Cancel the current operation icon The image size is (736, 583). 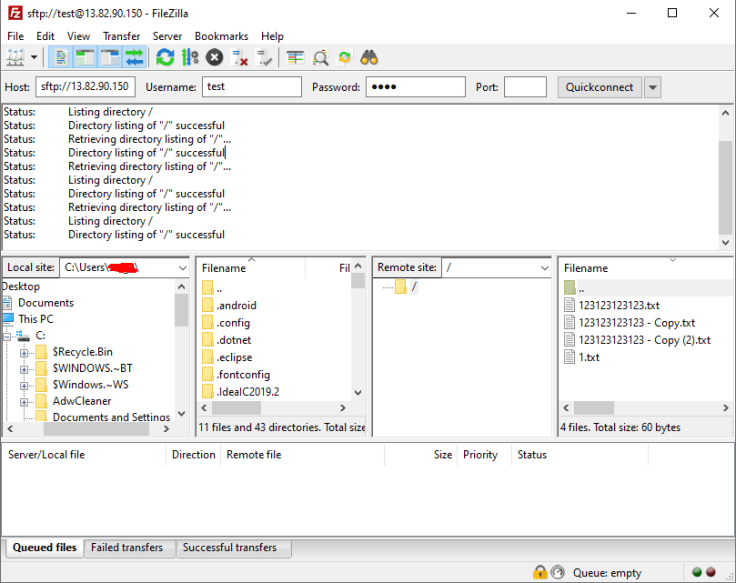(x=214, y=58)
